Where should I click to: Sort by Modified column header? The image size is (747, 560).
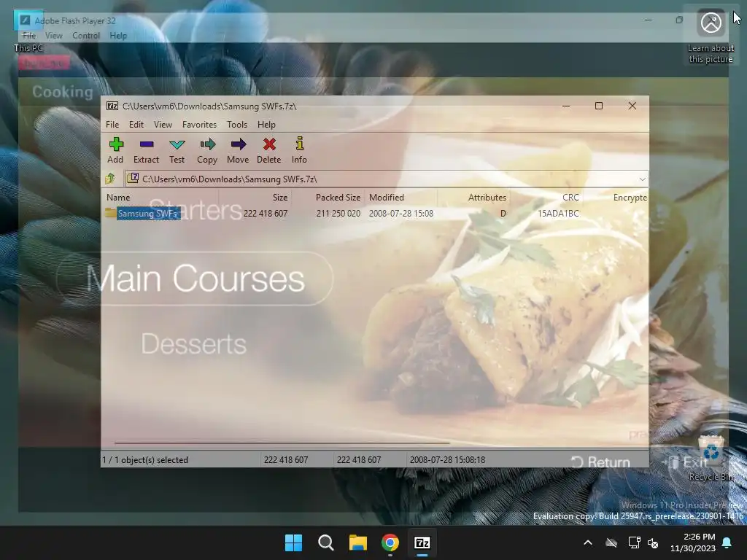(401, 197)
